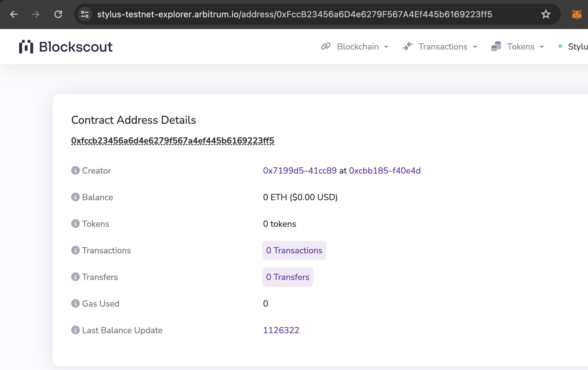This screenshot has height=370, width=588.
Task: Click the 0 ETH ($0.00 USD) balance value
Action: [x=300, y=197]
